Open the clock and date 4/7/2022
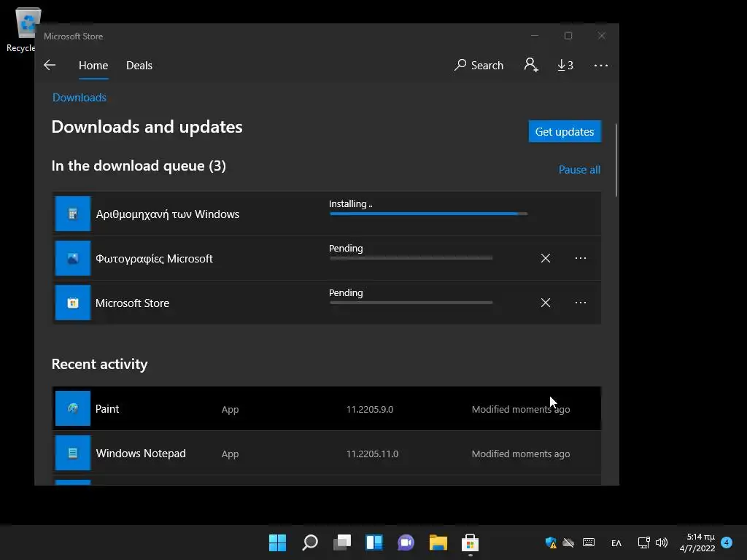Viewport: 747px width, 560px height. point(697,542)
